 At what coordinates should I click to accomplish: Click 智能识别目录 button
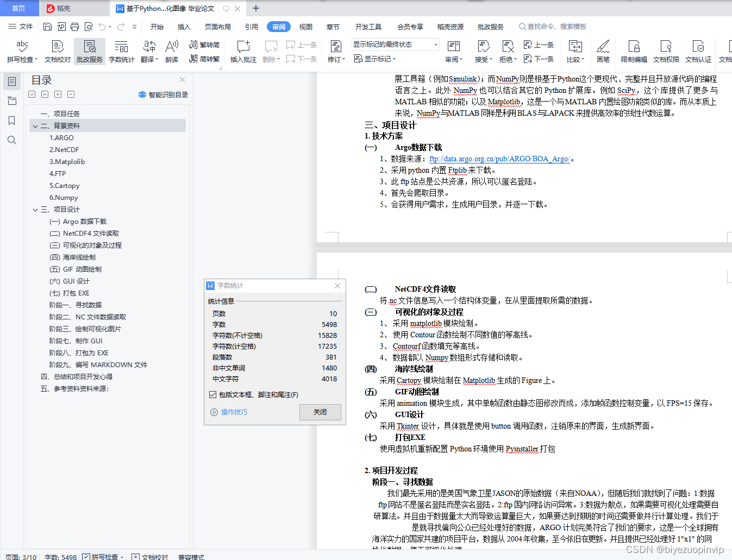[163, 95]
